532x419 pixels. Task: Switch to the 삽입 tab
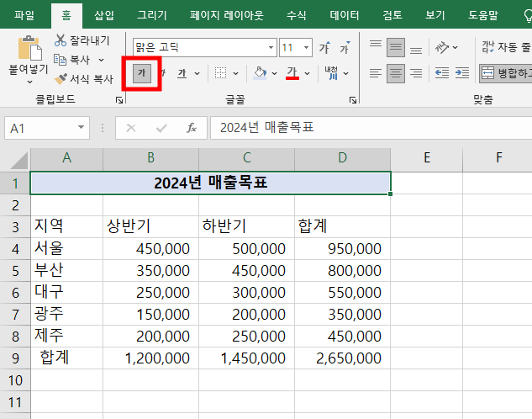pyautogui.click(x=104, y=15)
